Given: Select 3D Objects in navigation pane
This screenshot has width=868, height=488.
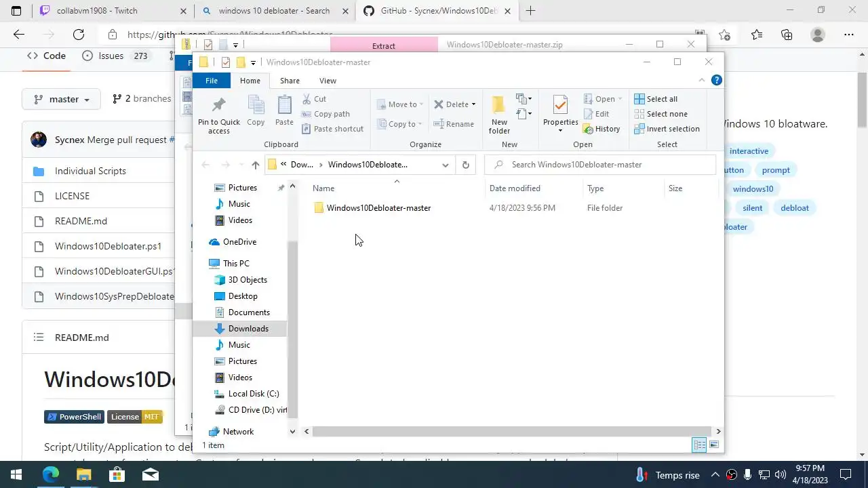Looking at the screenshot, I should point(247,280).
